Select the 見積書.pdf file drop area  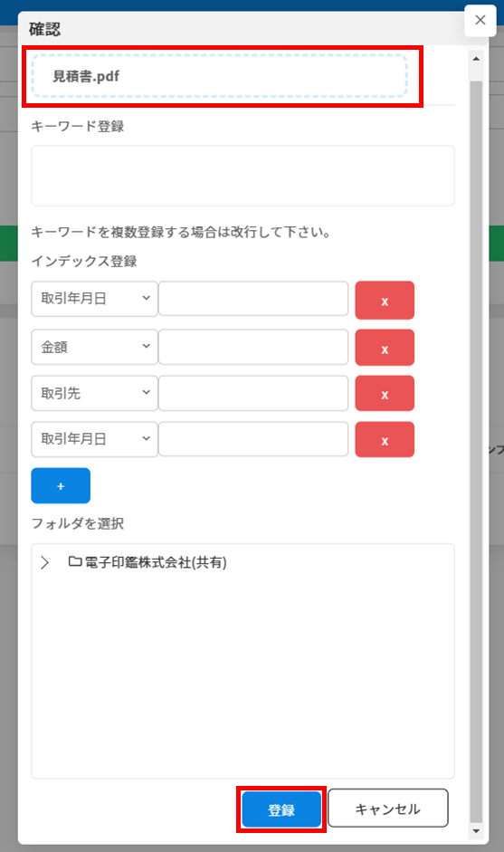tap(219, 76)
